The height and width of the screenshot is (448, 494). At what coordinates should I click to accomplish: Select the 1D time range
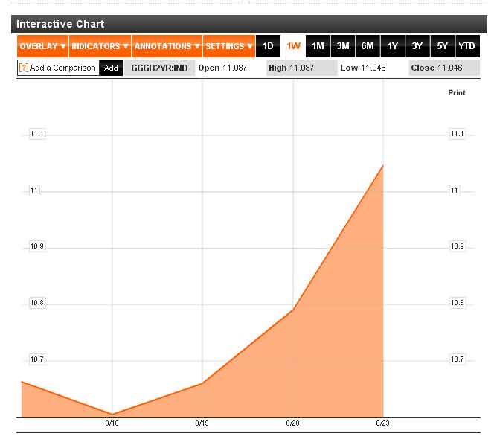coord(268,46)
